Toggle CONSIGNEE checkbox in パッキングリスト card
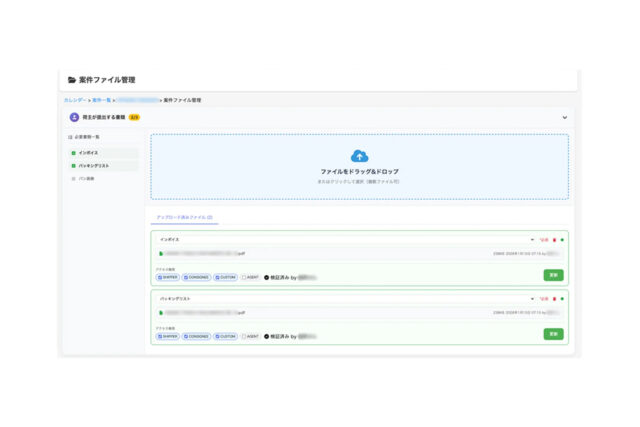 click(x=186, y=336)
